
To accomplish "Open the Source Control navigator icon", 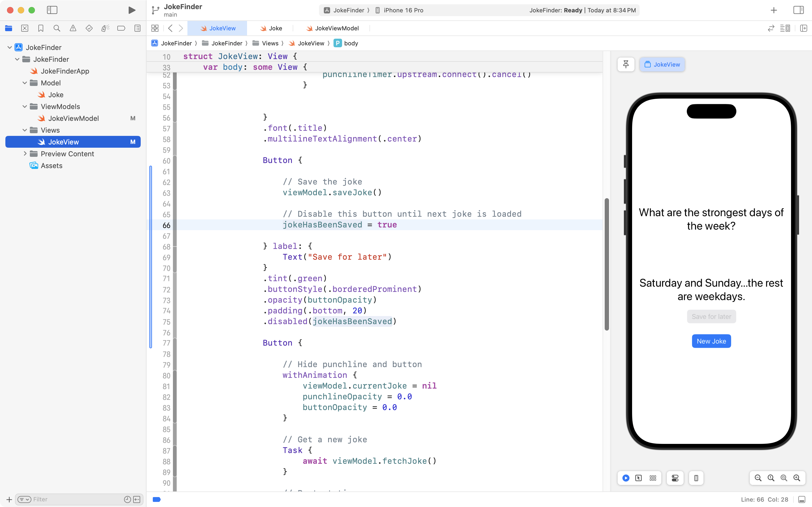I will 24,28.
